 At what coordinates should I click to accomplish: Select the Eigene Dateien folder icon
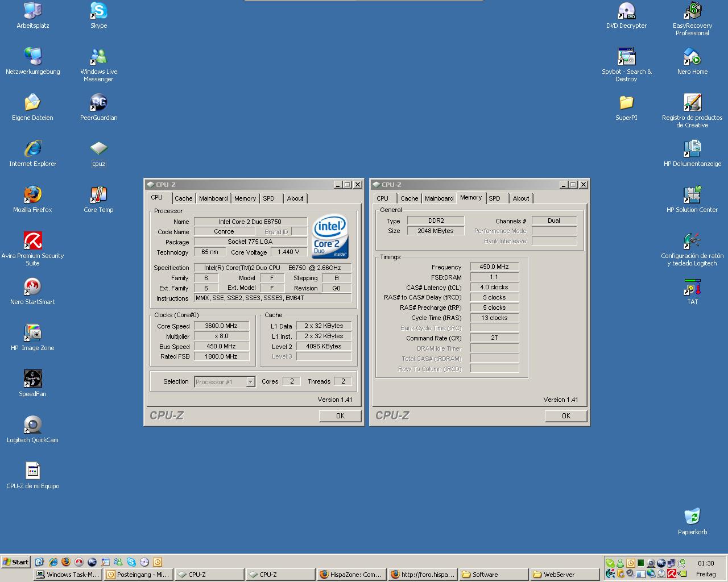(x=33, y=107)
